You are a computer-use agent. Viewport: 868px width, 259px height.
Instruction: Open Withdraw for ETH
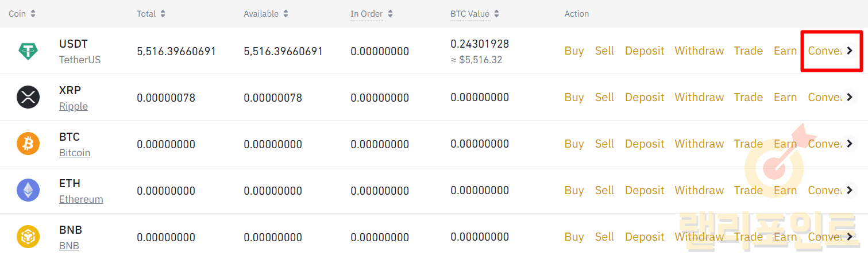click(x=699, y=190)
